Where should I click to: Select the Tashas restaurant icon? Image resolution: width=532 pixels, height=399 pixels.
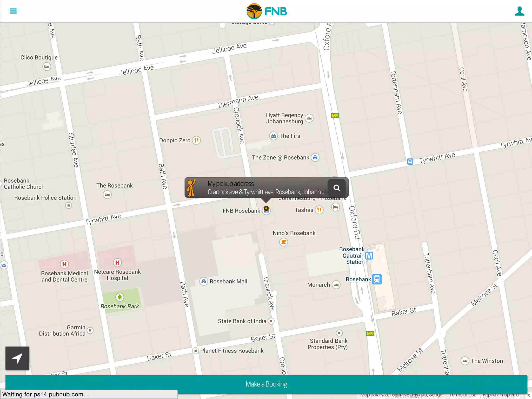click(319, 210)
